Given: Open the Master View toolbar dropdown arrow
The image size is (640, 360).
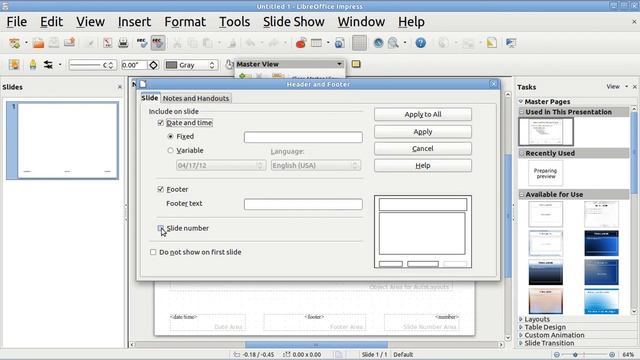Looking at the screenshot, I should tap(339, 64).
